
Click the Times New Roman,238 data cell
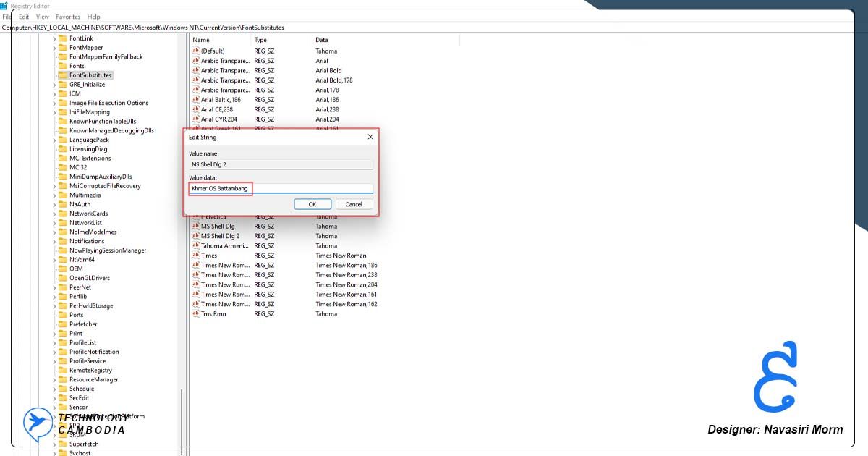pos(346,275)
